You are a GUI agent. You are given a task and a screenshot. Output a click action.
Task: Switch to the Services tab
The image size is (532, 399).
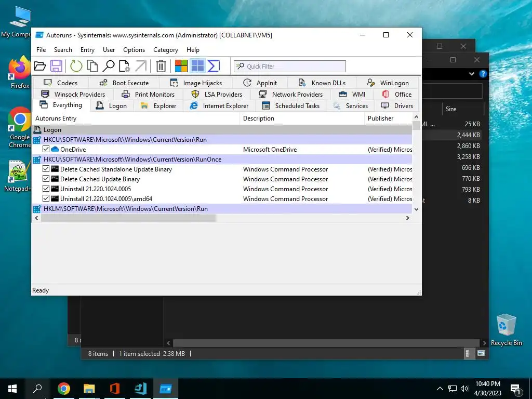coord(350,106)
